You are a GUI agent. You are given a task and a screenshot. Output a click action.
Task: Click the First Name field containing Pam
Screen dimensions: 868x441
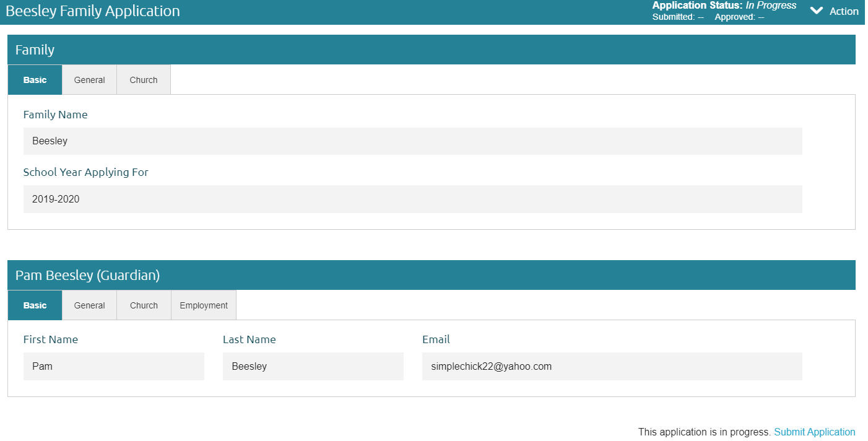click(x=113, y=367)
